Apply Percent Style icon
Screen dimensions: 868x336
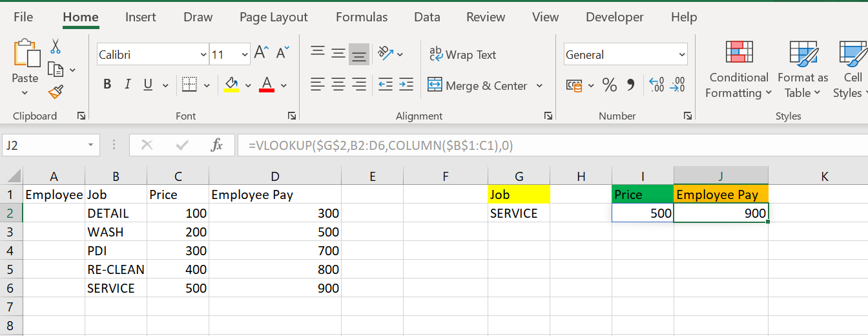609,85
